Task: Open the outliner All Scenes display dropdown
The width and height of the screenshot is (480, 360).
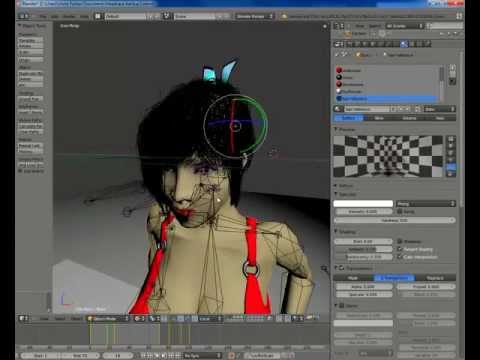Action: click(405, 26)
